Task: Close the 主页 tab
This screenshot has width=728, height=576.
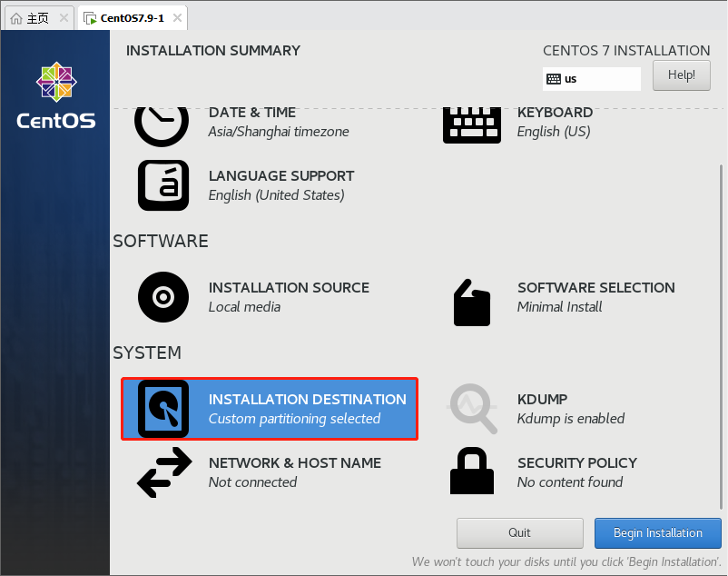Action: (64, 18)
